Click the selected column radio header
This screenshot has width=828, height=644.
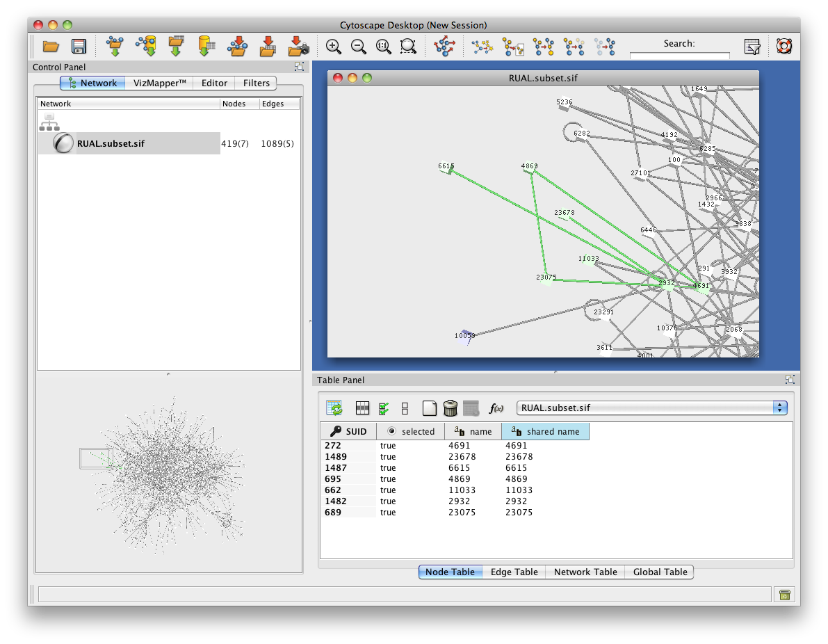coord(411,431)
